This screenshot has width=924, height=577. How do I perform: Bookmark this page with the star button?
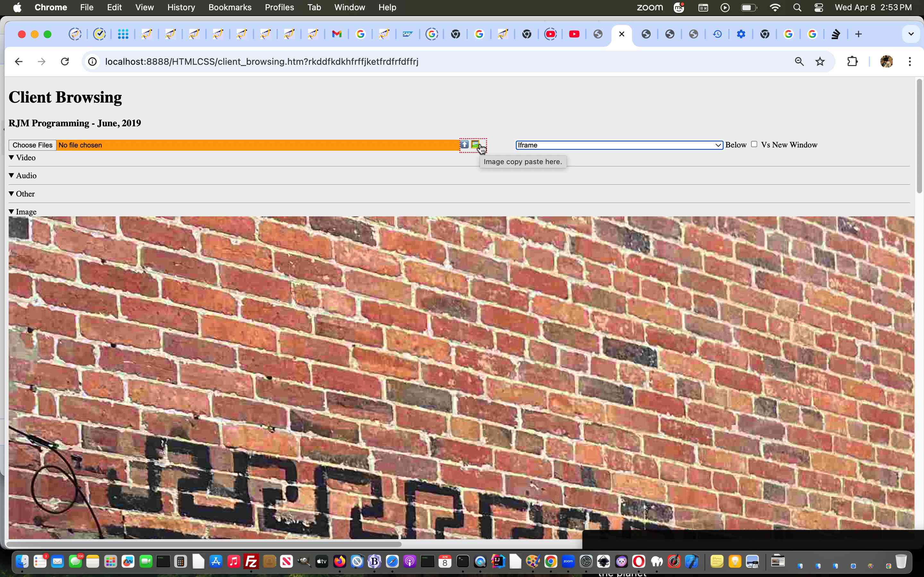(820, 61)
